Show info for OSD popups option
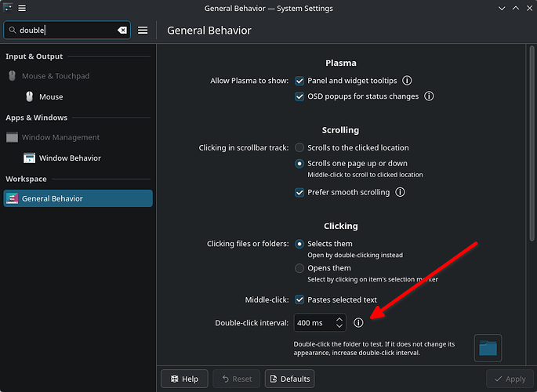The image size is (537, 392). [429, 96]
